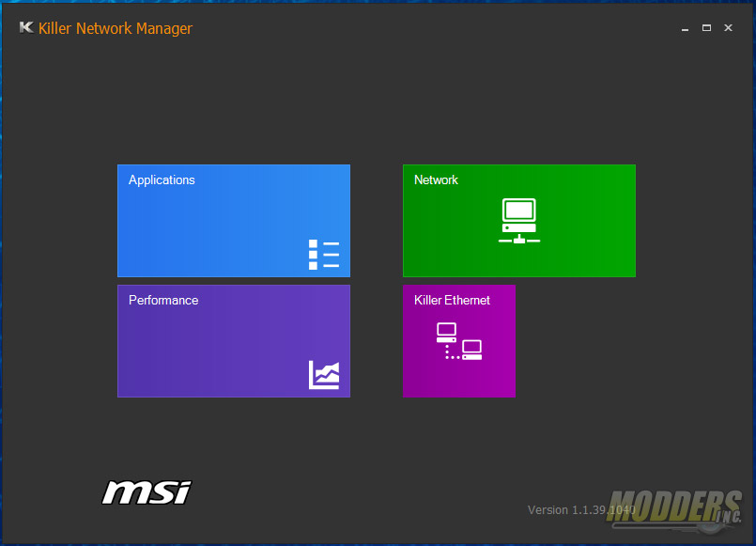
Task: Maximize the Killer Network Manager window
Action: [x=706, y=28]
